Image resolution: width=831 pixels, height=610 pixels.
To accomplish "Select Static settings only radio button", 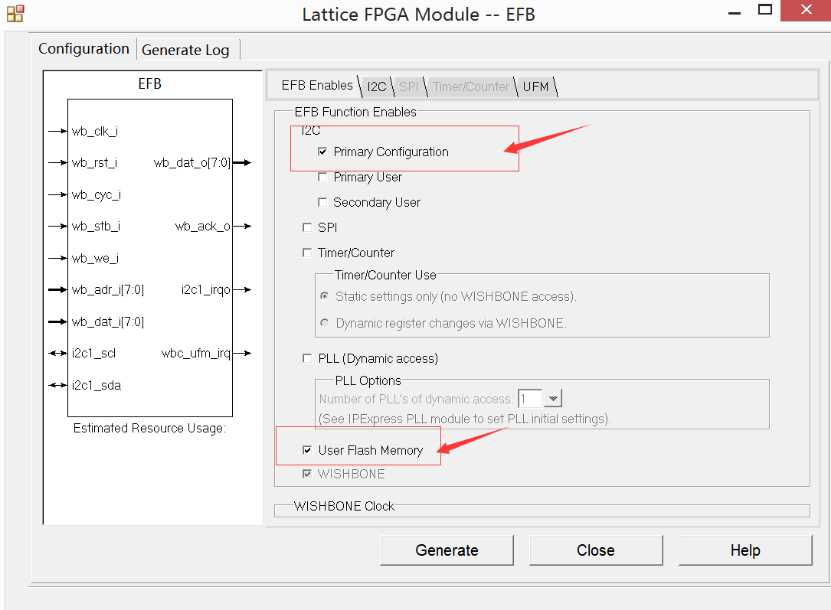I will 324,296.
